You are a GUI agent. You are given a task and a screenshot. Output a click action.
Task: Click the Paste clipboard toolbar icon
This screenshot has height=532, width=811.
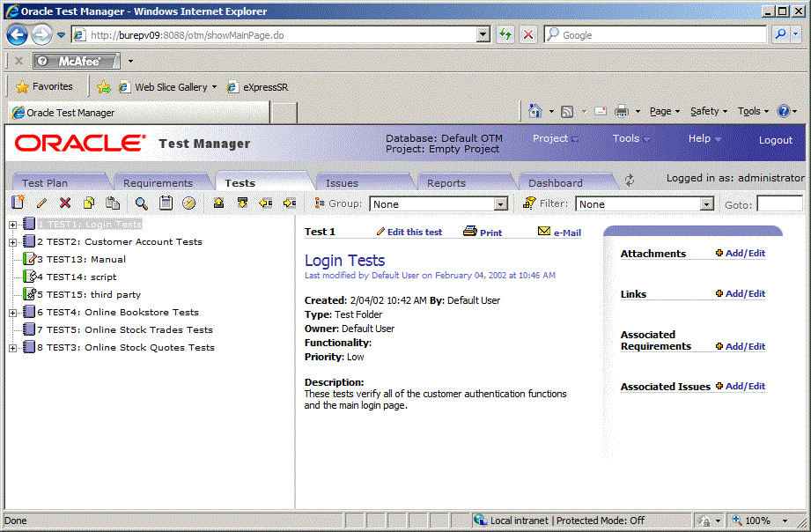(x=113, y=203)
